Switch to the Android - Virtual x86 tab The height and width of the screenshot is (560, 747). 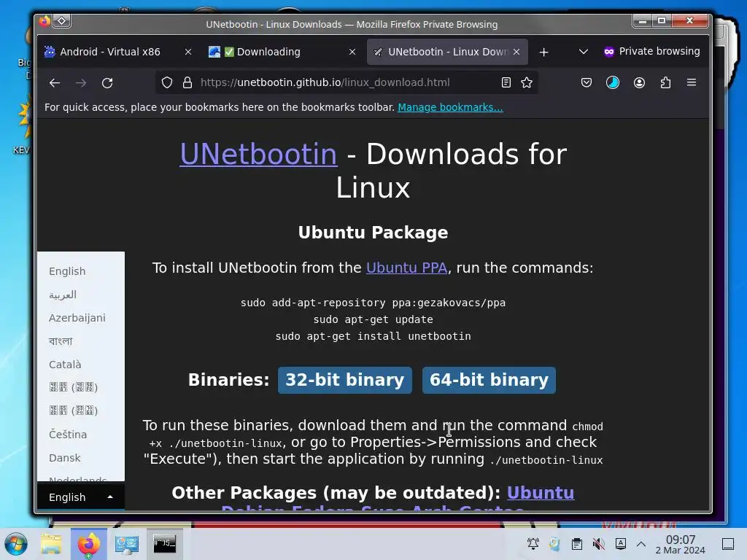[110, 52]
